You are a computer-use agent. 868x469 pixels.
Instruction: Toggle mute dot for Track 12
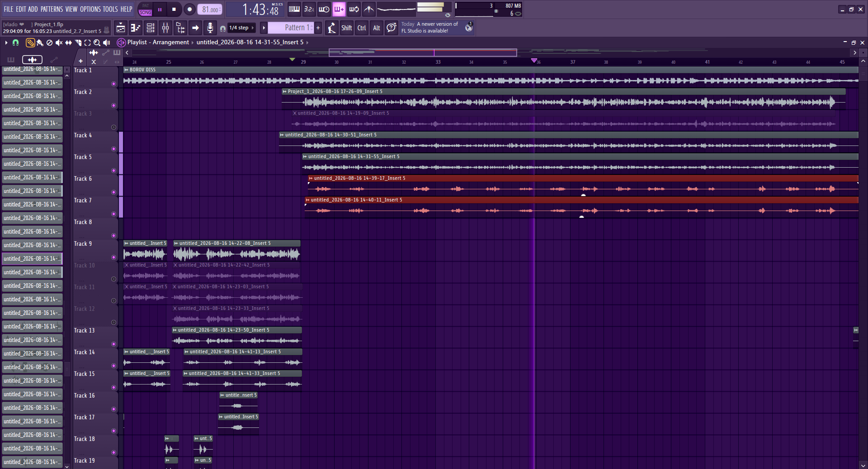(113, 323)
